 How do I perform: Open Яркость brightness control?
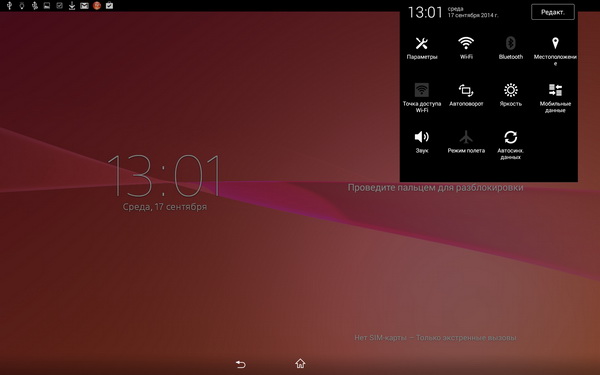pos(510,95)
